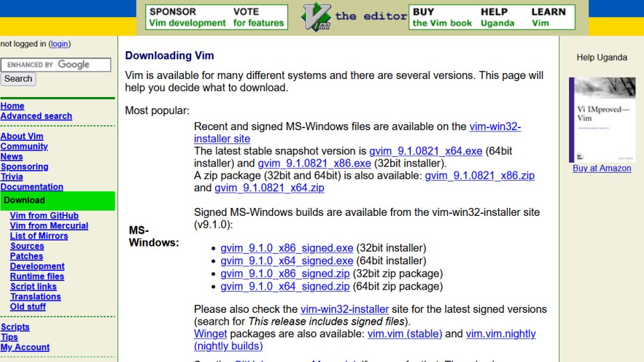
Task: Open the Sponsor Vim development banner link
Action: [187, 17]
